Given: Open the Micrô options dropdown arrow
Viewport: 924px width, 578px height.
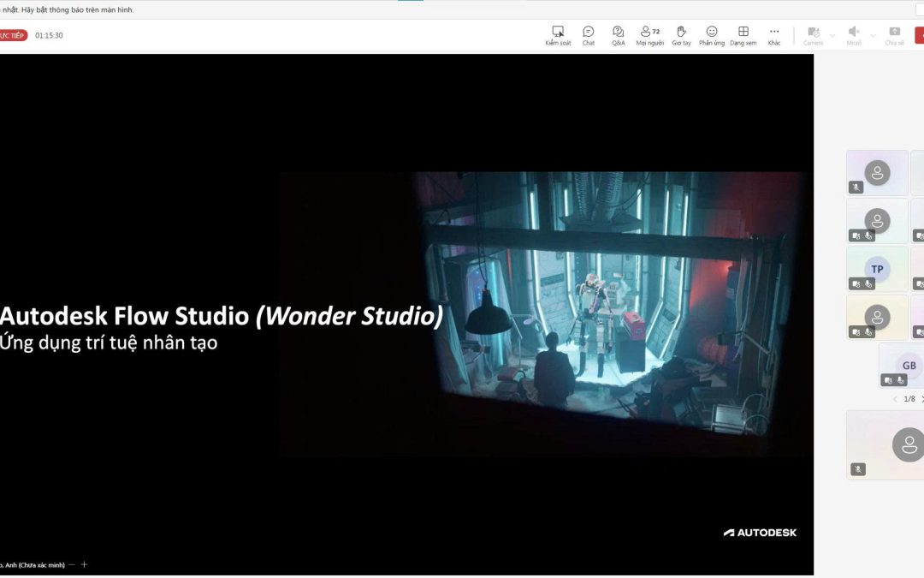Looking at the screenshot, I should click(x=873, y=36).
